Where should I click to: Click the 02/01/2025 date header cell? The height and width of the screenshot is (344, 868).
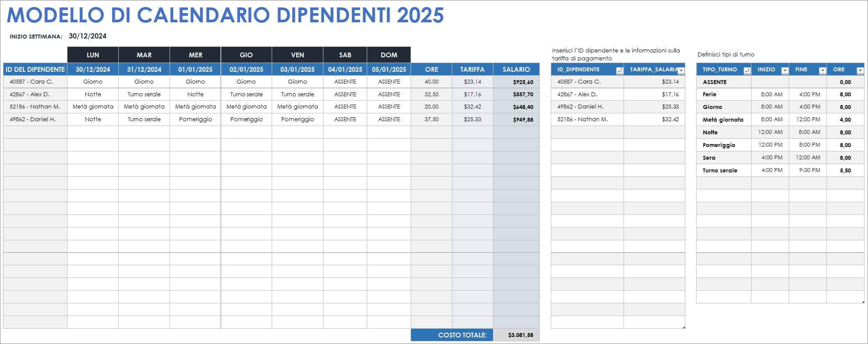[x=246, y=69]
